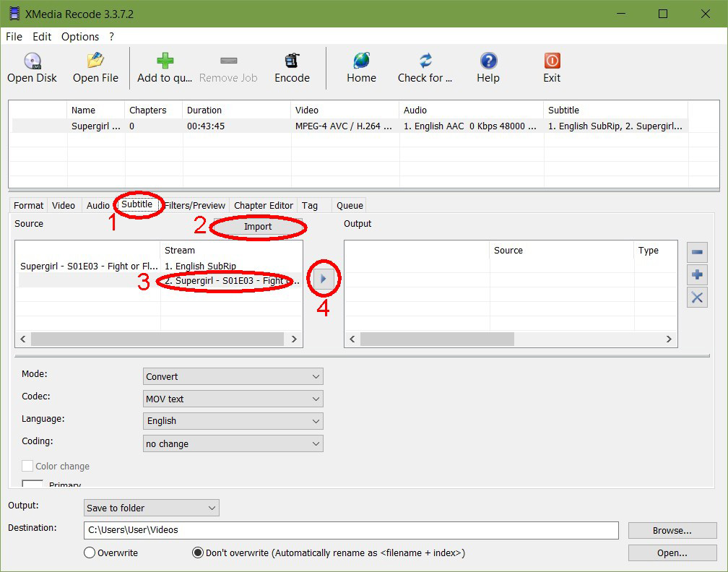
Task: Click the MPEG-4 AVC / H.264 video cell
Action: [344, 126]
